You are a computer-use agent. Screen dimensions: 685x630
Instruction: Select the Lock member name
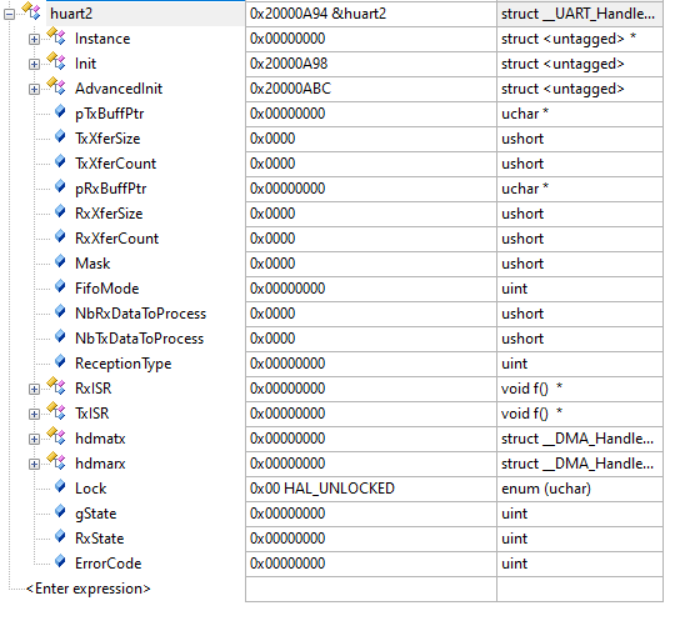click(91, 488)
